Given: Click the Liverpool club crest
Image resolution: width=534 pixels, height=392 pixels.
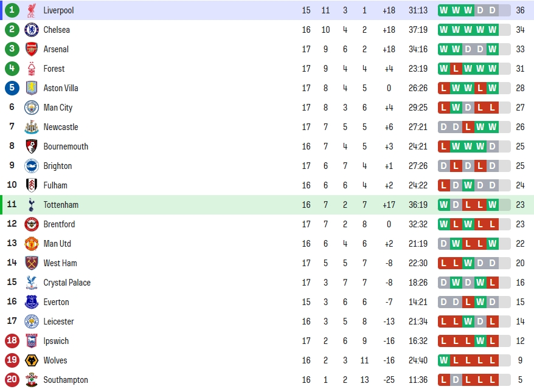Looking at the screenshot, I should 32,10.
